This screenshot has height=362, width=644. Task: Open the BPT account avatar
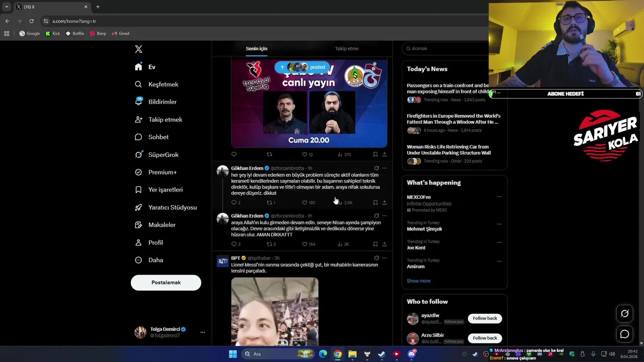click(223, 261)
